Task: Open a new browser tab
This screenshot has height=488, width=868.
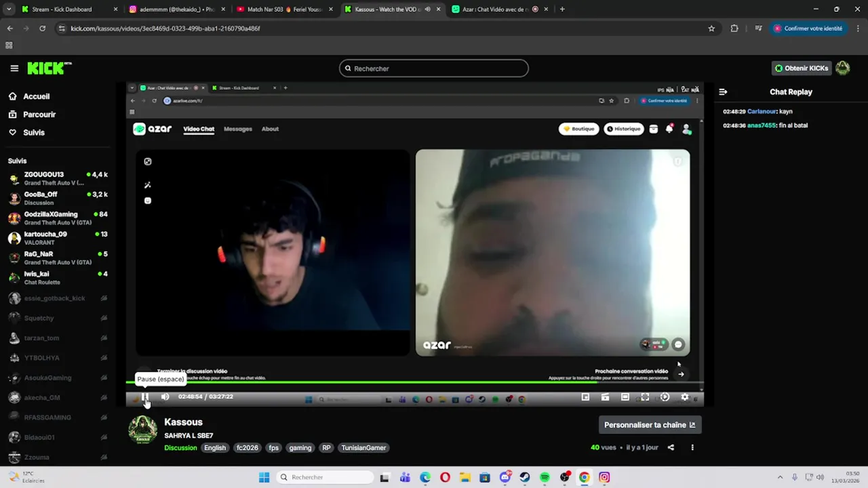Action: point(562,9)
